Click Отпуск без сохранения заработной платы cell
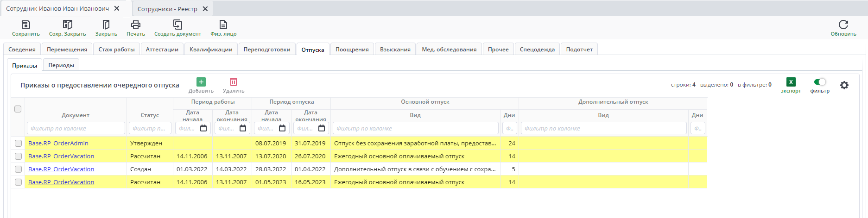The height and width of the screenshot is (218, 868). 416,143
